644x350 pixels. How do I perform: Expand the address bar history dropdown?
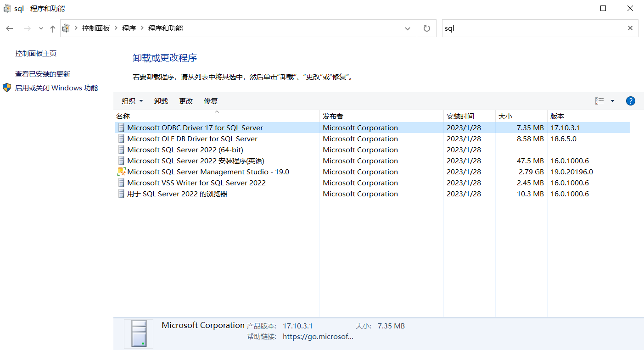(408, 28)
